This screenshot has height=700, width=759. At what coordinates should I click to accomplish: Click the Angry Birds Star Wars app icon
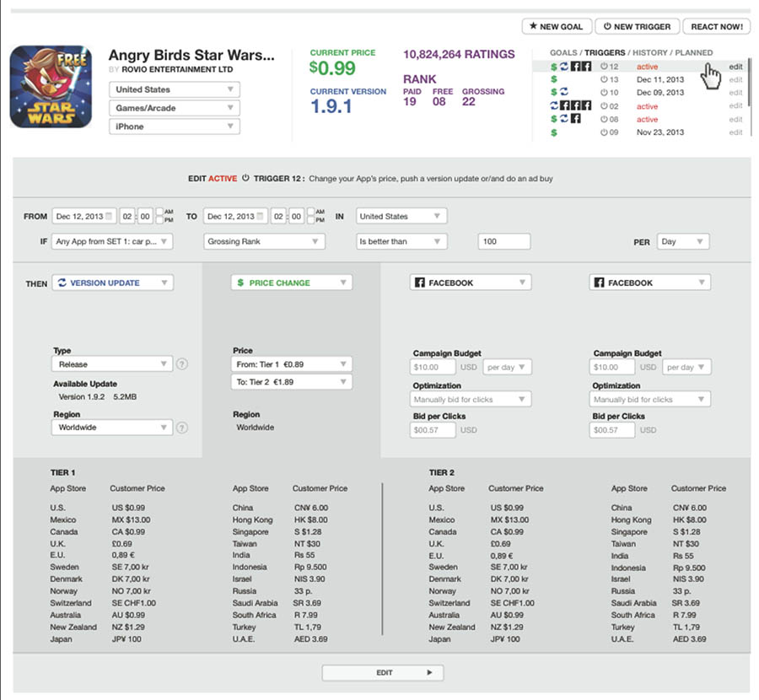tap(50, 86)
